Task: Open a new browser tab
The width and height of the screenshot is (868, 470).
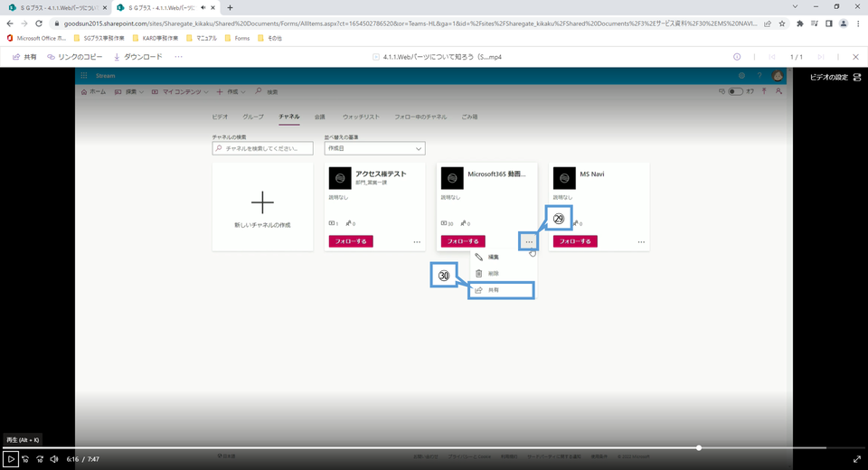Action: [230, 8]
